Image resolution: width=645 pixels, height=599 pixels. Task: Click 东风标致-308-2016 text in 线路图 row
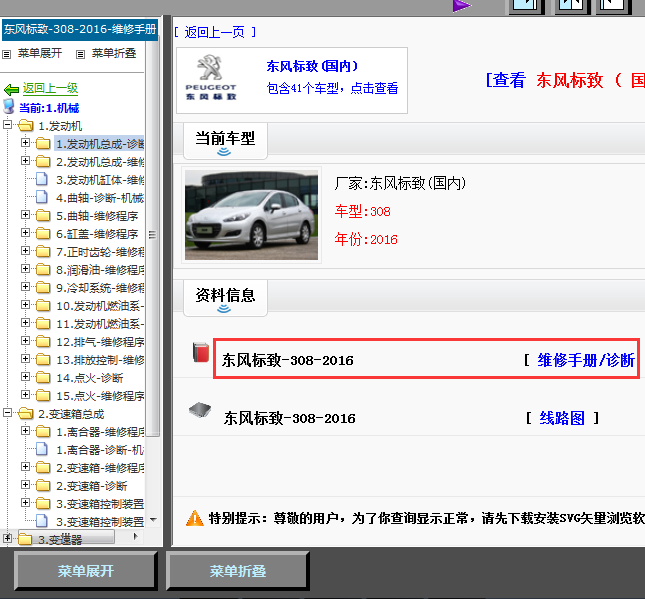click(290, 418)
